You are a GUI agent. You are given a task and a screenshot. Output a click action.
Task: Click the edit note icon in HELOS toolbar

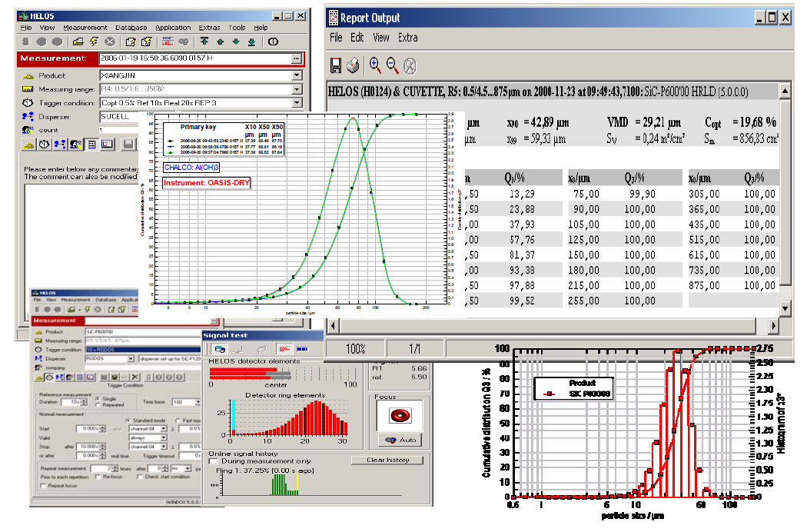(x=131, y=42)
